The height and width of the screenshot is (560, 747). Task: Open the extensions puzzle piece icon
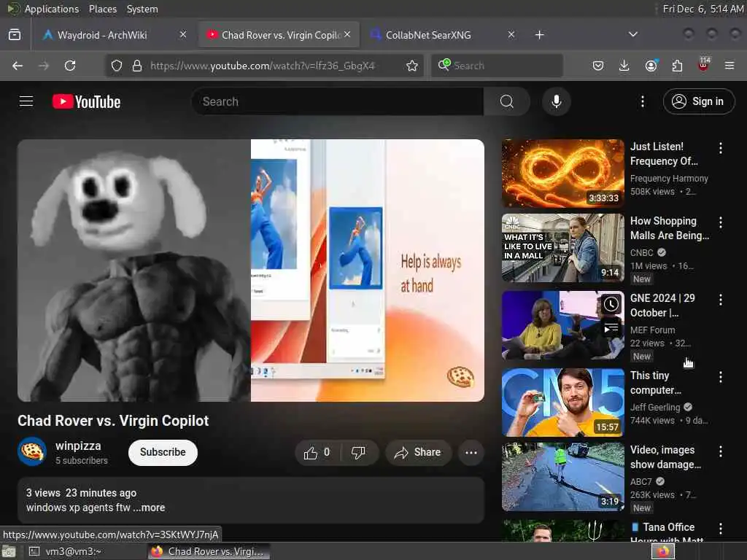point(677,66)
